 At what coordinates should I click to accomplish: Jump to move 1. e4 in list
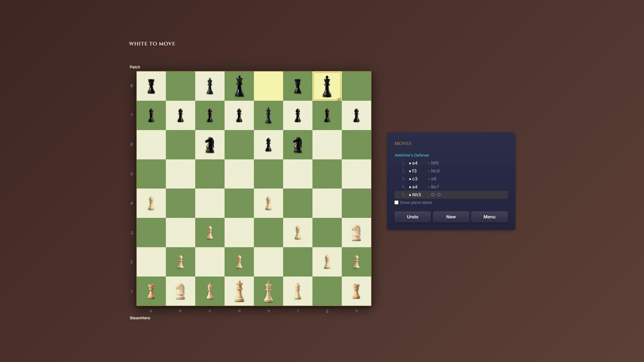click(x=415, y=163)
